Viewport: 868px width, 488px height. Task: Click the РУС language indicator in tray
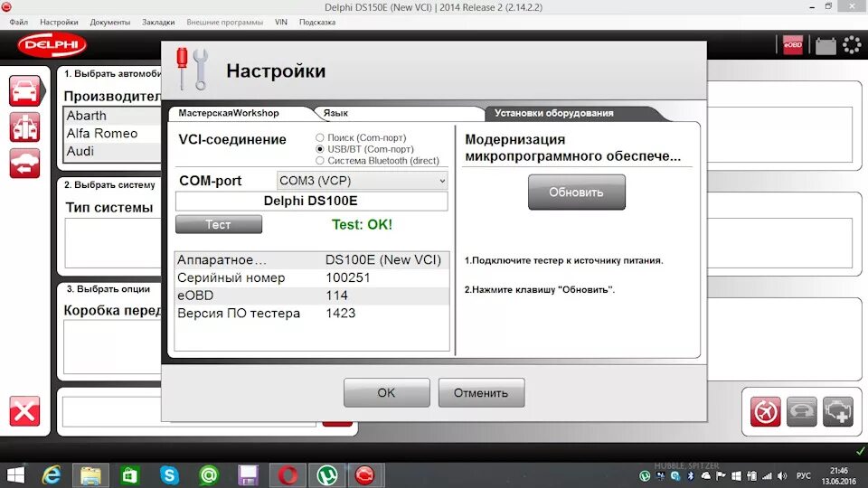[x=803, y=476]
